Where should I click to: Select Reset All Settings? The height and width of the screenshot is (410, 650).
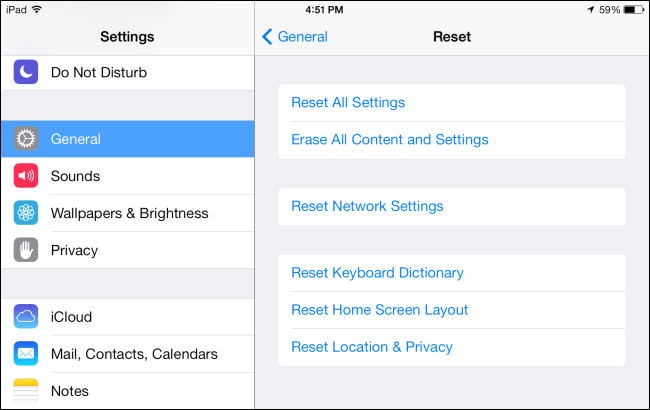pos(348,103)
